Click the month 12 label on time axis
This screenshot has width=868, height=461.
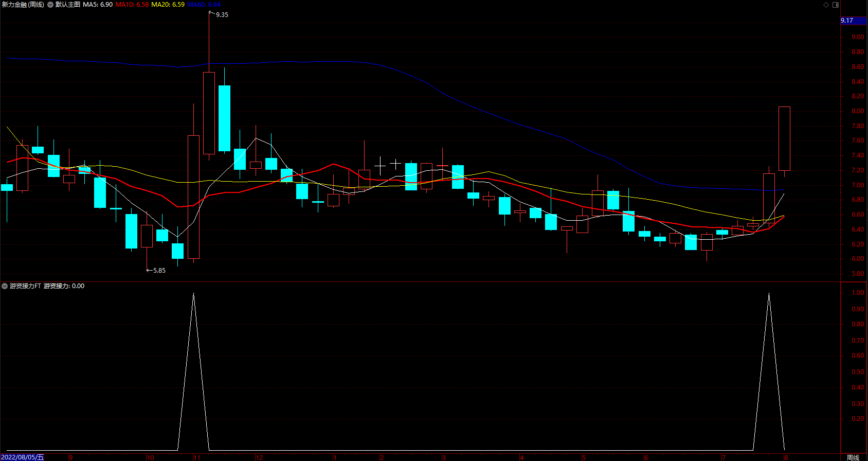259,457
